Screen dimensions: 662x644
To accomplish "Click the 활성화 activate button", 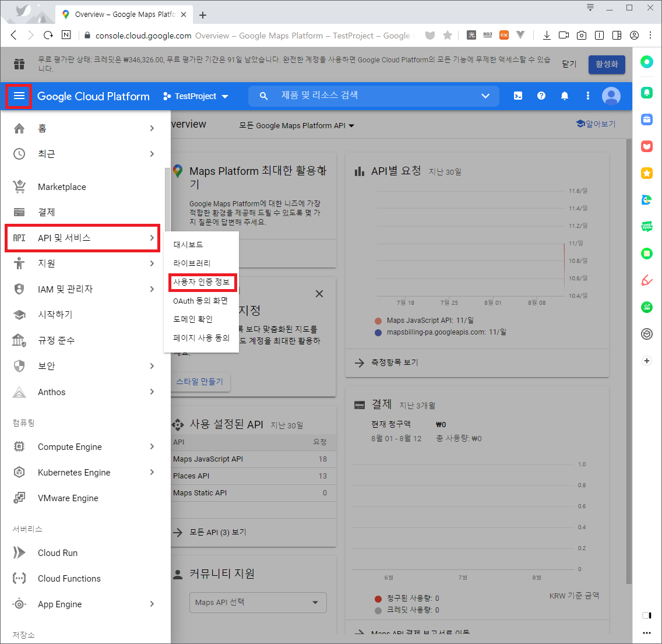I will [607, 64].
